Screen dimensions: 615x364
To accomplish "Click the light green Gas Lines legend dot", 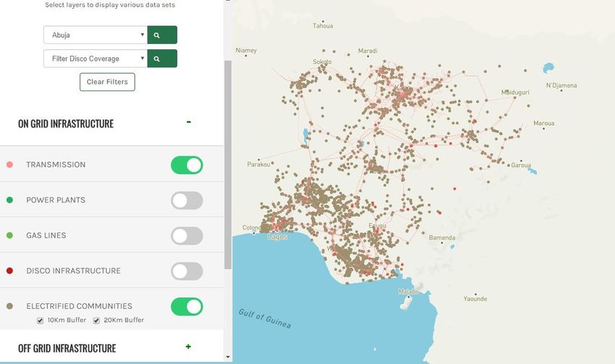I will click(8, 235).
